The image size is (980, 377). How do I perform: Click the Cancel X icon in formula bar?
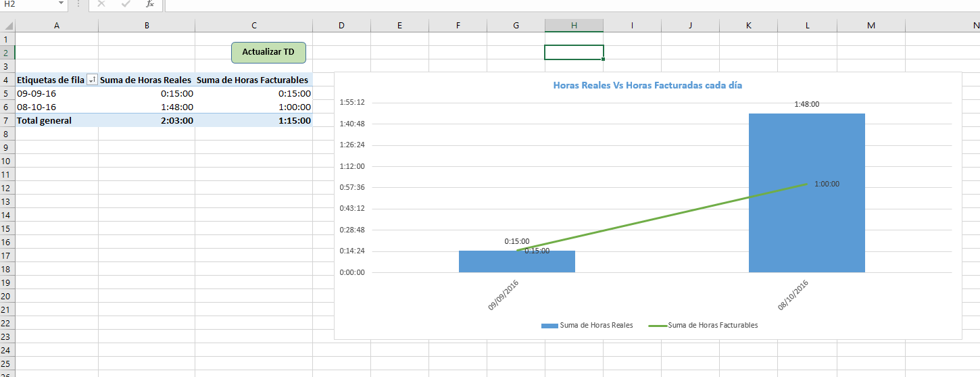point(101,4)
